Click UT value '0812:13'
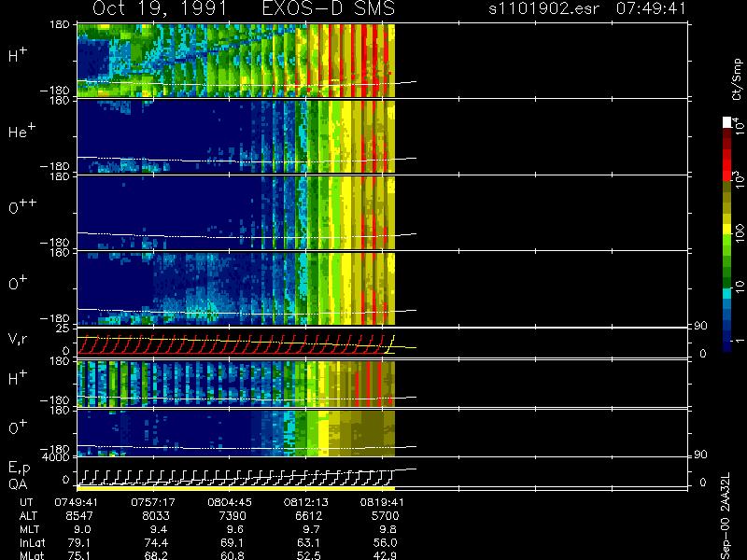 306,502
